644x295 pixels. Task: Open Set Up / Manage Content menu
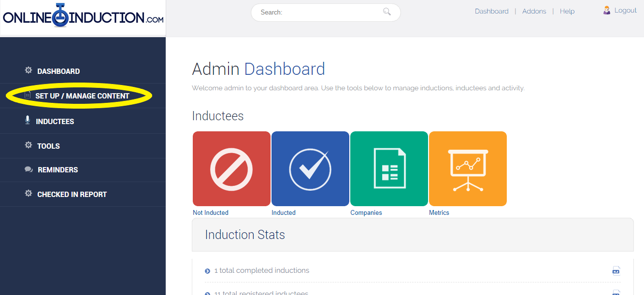click(82, 96)
